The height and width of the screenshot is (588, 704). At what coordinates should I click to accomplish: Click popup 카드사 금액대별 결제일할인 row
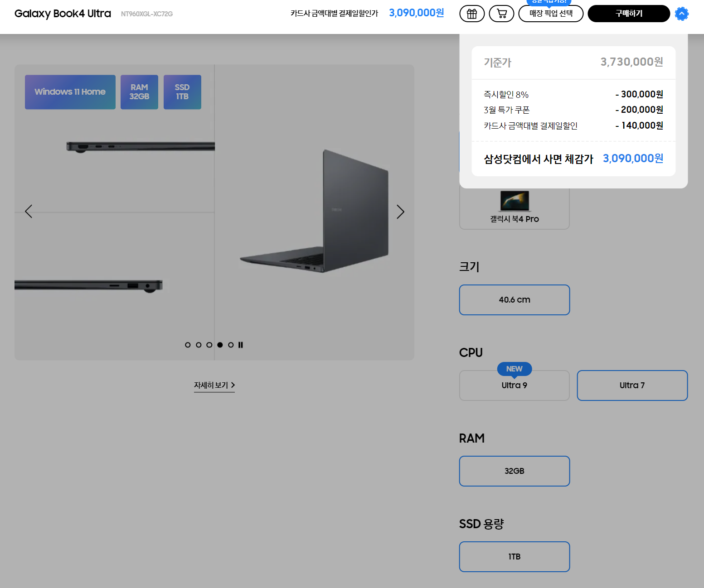click(x=573, y=125)
